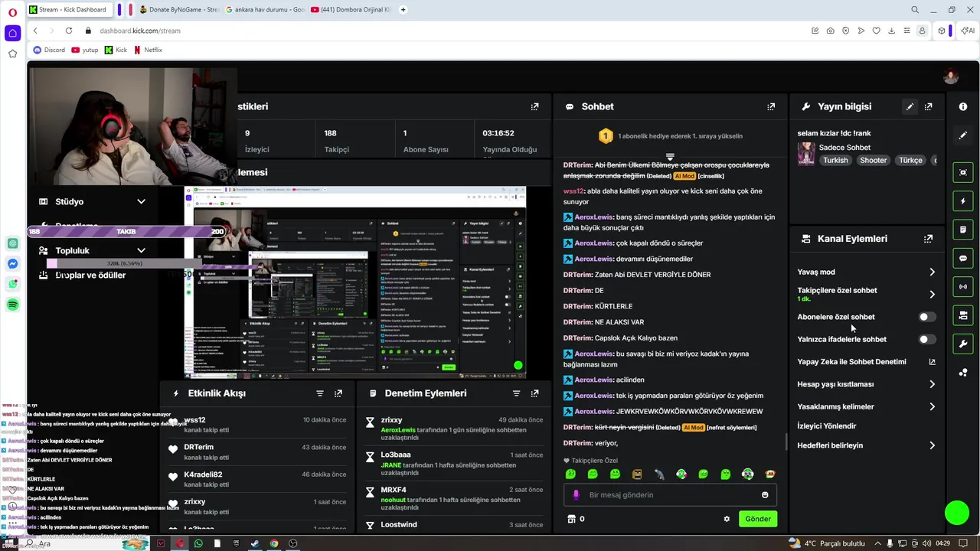Image resolution: width=980 pixels, height=551 pixels.
Task: Toggle the lightning activity feed widget icon
Action: click(x=963, y=201)
